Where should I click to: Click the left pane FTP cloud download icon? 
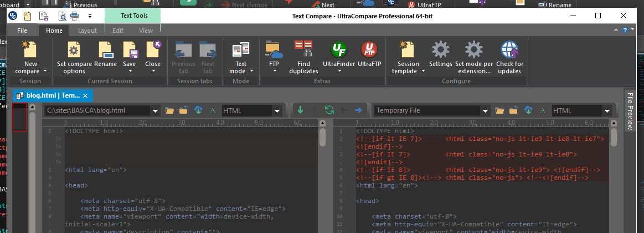(199, 110)
